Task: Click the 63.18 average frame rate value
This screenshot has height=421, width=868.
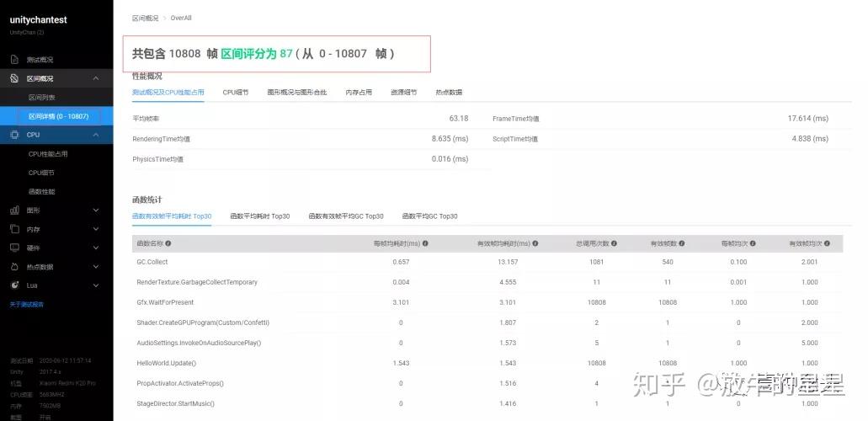Action: pos(459,119)
